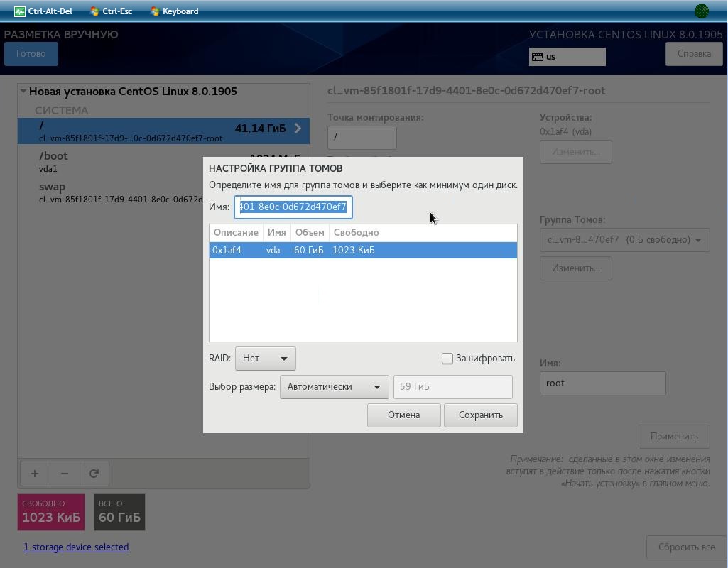Open the Группа Томов dropdown
The width and height of the screenshot is (728, 568).
tap(624, 240)
